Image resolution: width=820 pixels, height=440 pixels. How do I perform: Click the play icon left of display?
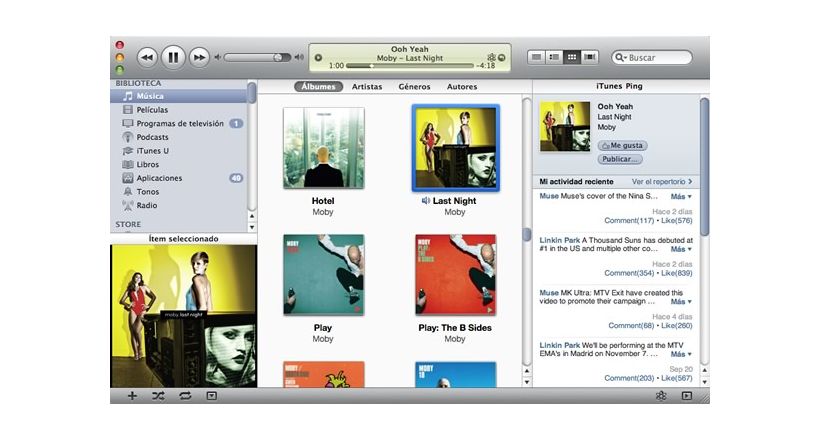pyautogui.click(x=318, y=58)
